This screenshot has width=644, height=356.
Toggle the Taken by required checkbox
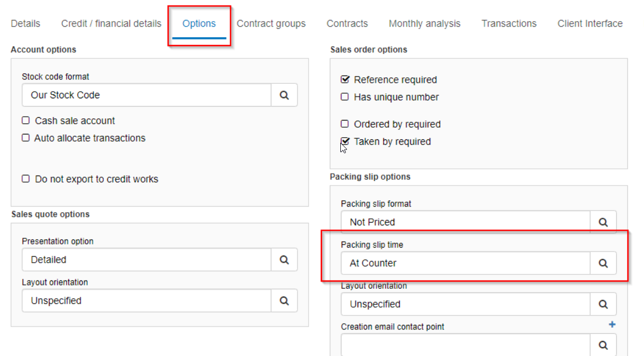click(x=345, y=142)
